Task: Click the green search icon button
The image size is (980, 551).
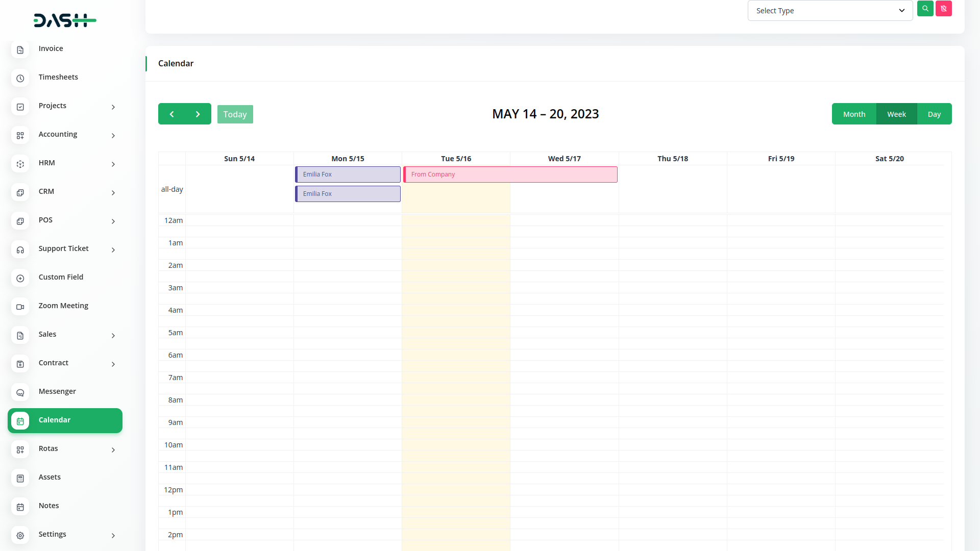Action: (x=925, y=9)
